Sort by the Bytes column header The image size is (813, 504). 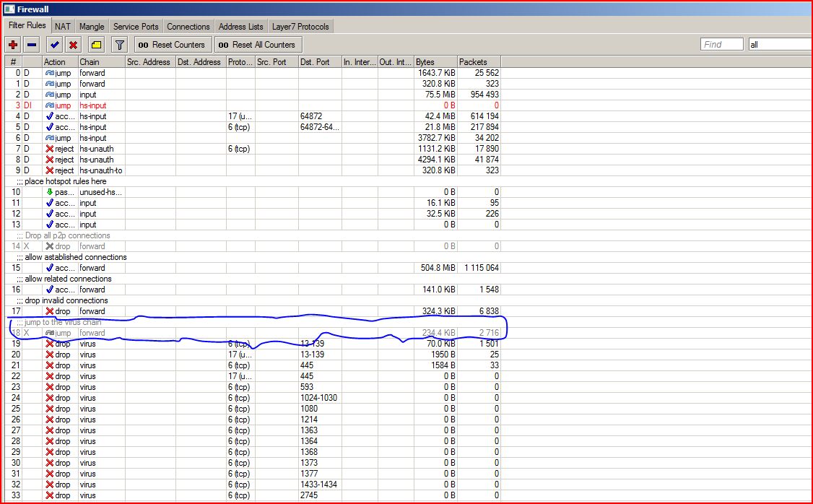pos(435,61)
